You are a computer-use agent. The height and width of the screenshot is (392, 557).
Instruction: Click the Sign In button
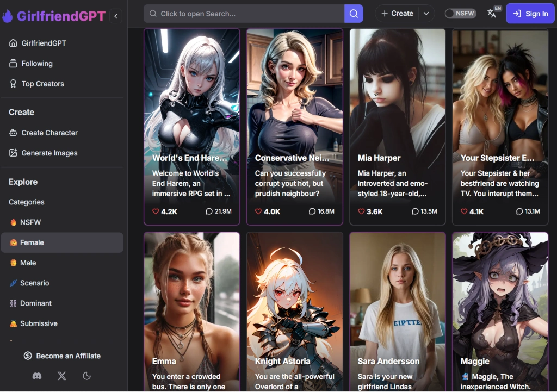pyautogui.click(x=530, y=13)
